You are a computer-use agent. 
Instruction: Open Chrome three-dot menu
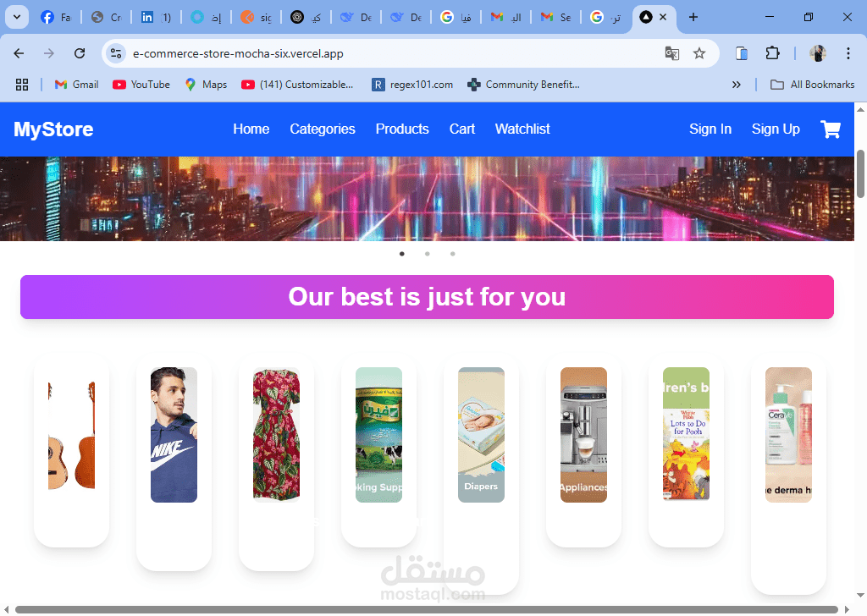[848, 53]
